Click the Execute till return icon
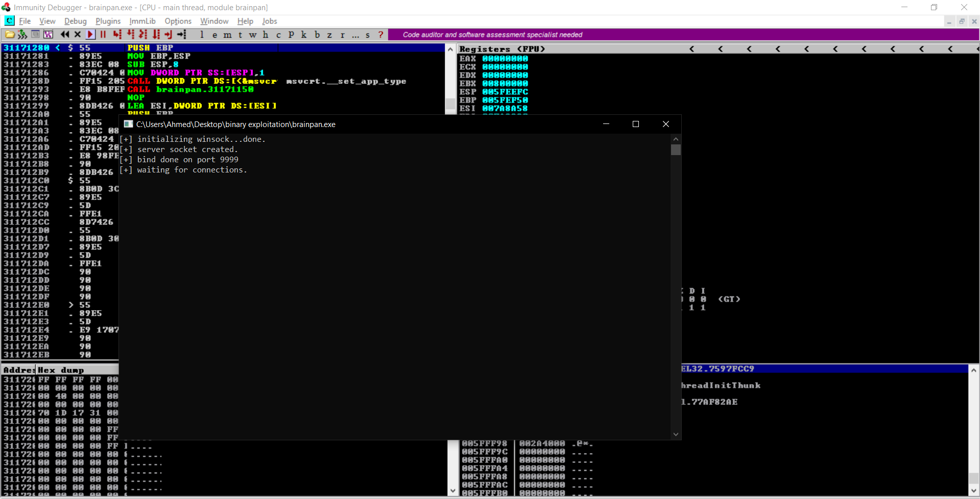 (x=168, y=35)
